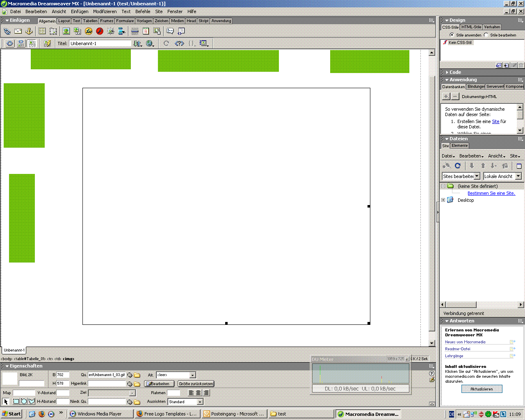525x420 pixels.
Task: Insert a horizontal rule
Action: point(135,31)
